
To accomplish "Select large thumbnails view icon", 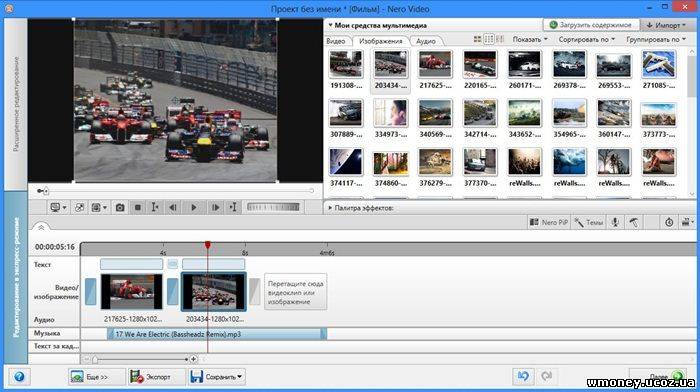I will [x=478, y=40].
